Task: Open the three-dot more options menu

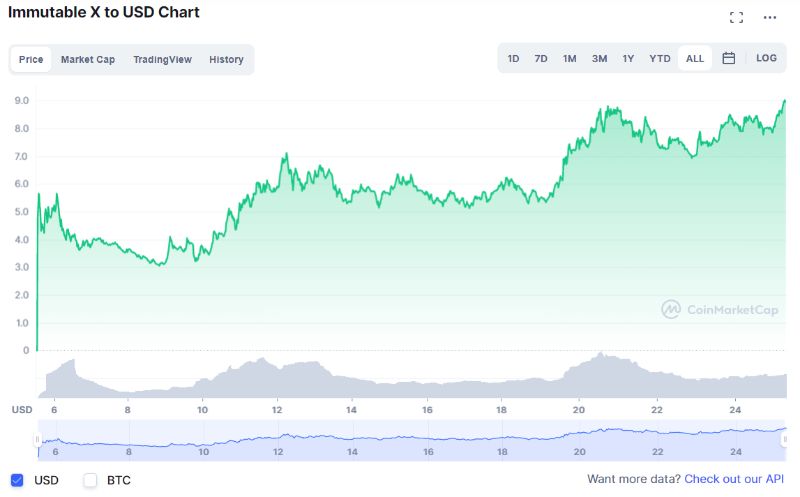Action: [769, 17]
